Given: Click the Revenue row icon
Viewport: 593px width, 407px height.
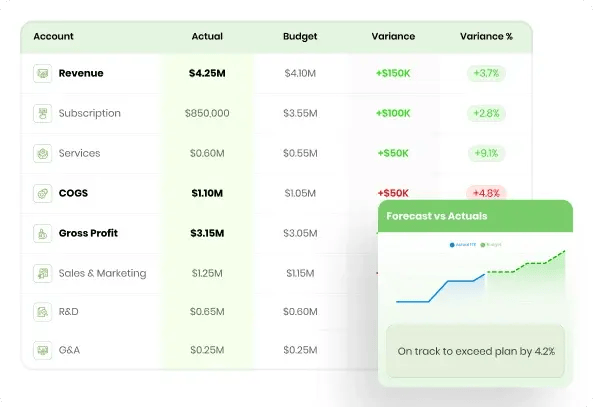Looking at the screenshot, I should tap(42, 73).
